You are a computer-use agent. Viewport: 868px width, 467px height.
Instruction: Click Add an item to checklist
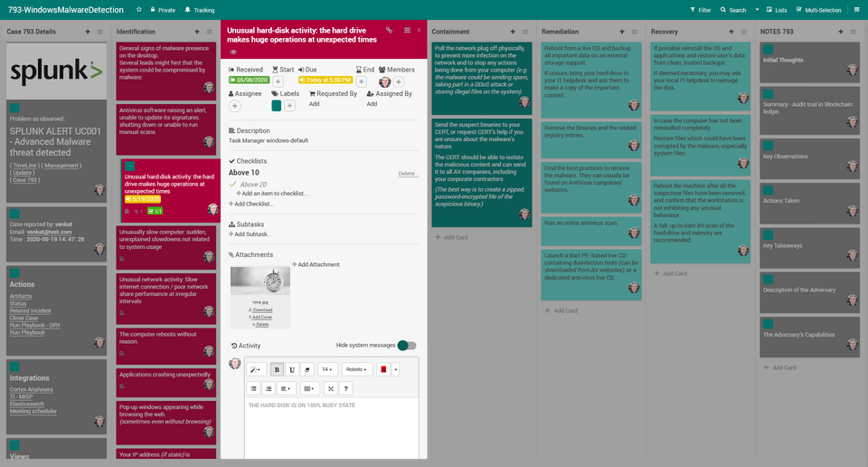pos(272,194)
